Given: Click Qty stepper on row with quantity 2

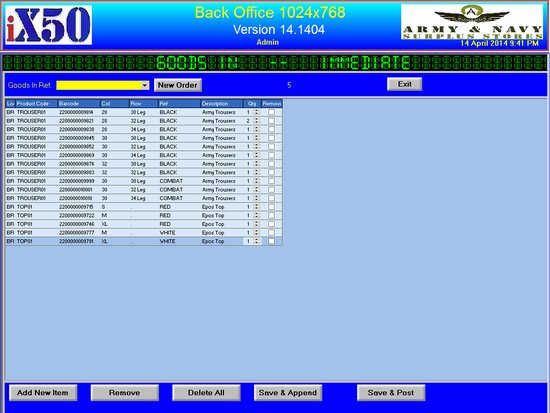Looking at the screenshot, I should (x=257, y=121).
